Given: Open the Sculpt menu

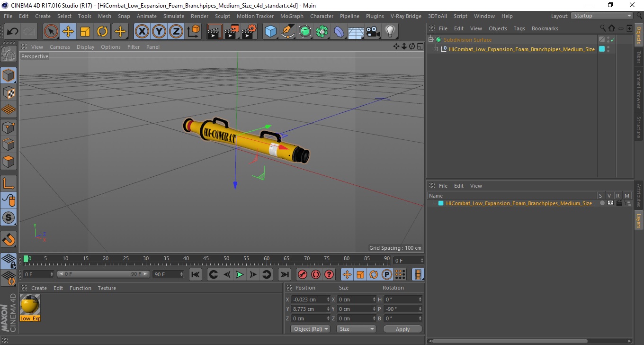Looking at the screenshot, I should pyautogui.click(x=223, y=16).
